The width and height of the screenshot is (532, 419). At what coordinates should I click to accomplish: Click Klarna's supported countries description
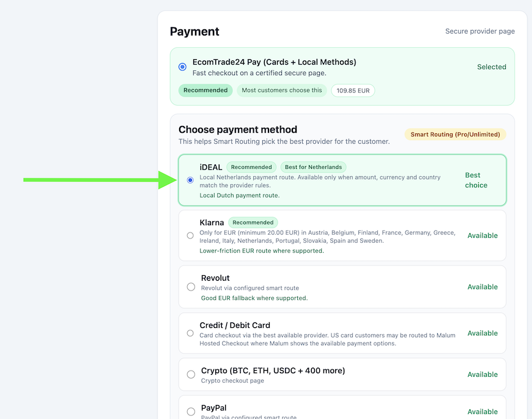click(327, 237)
